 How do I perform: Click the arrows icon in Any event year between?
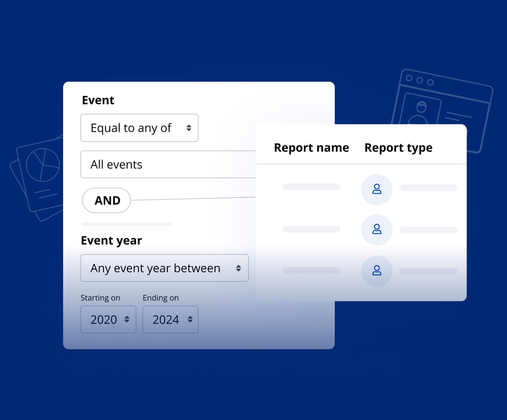point(238,268)
